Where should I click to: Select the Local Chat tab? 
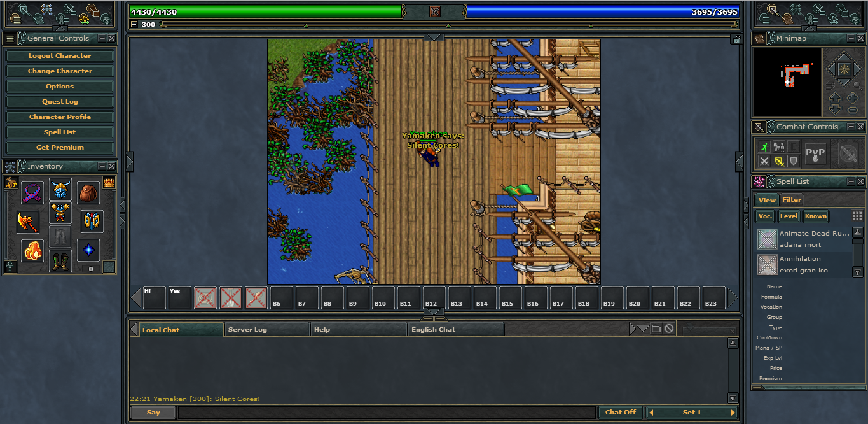coord(181,329)
